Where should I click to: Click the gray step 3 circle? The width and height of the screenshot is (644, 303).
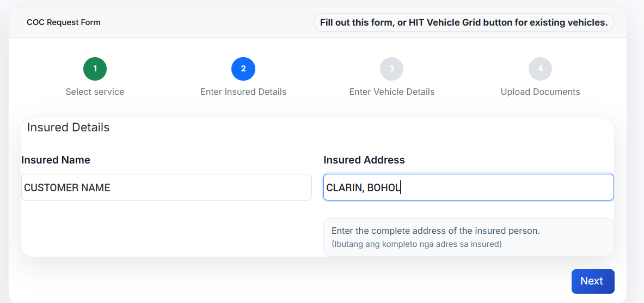[x=392, y=69]
